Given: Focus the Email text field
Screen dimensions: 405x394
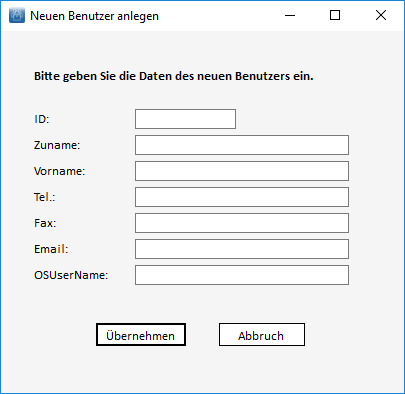Looking at the screenshot, I should (x=242, y=249).
